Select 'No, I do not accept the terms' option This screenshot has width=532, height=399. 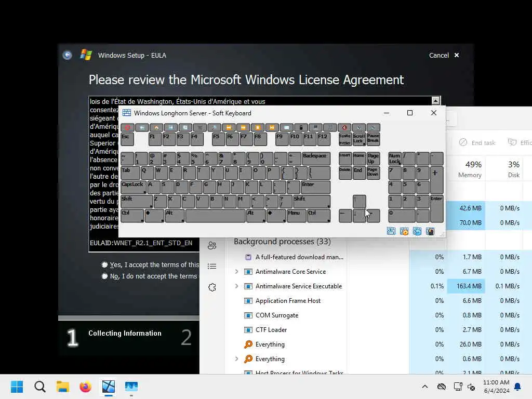pyautogui.click(x=104, y=276)
